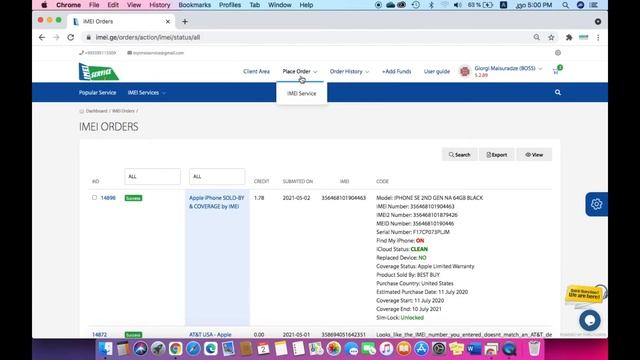Open the Client Area link
This screenshot has width=640, height=360.
(256, 71)
